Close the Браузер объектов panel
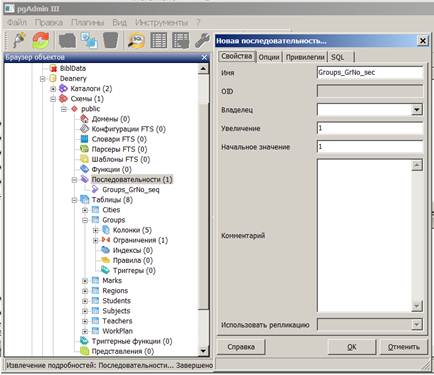The image size is (434, 375). [x=205, y=58]
